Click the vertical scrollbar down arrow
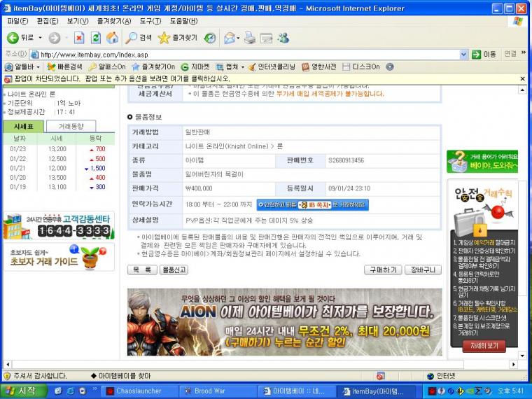Screen dimensions: 532x399 (522, 355)
